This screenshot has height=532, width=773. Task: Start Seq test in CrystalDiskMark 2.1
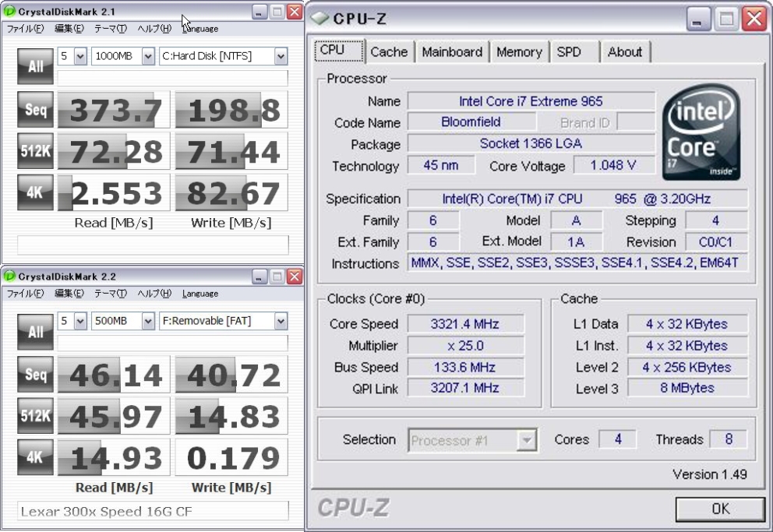point(35,109)
